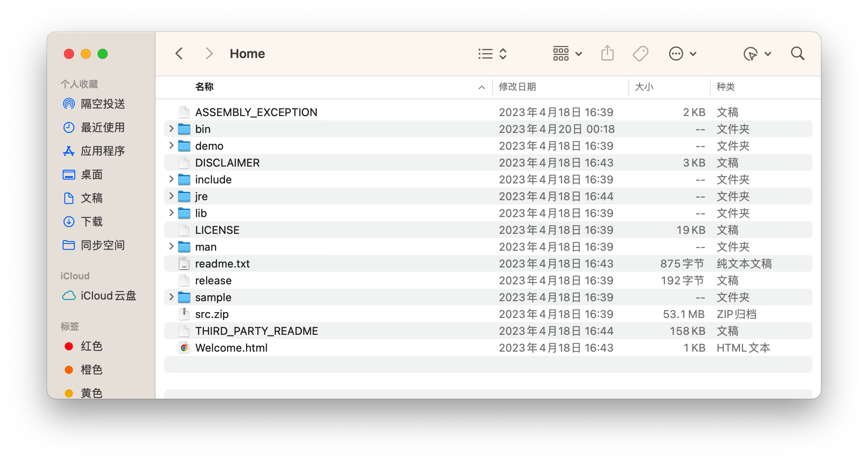Image resolution: width=868 pixels, height=461 pixels.
Task: Open 桌面 in the sidebar
Action: 83,175
